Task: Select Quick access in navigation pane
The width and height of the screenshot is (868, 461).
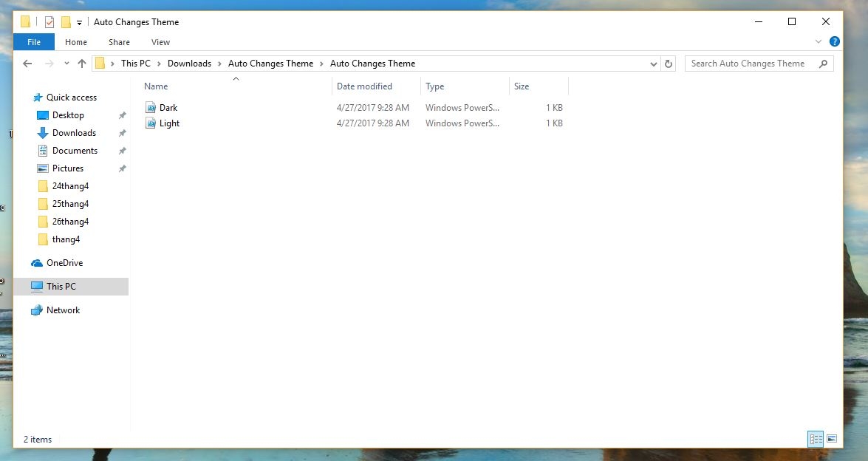Action: [x=72, y=98]
